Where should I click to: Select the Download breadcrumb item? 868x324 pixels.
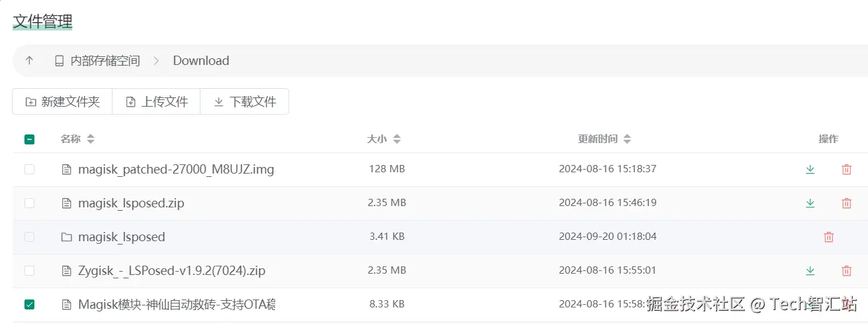[201, 61]
